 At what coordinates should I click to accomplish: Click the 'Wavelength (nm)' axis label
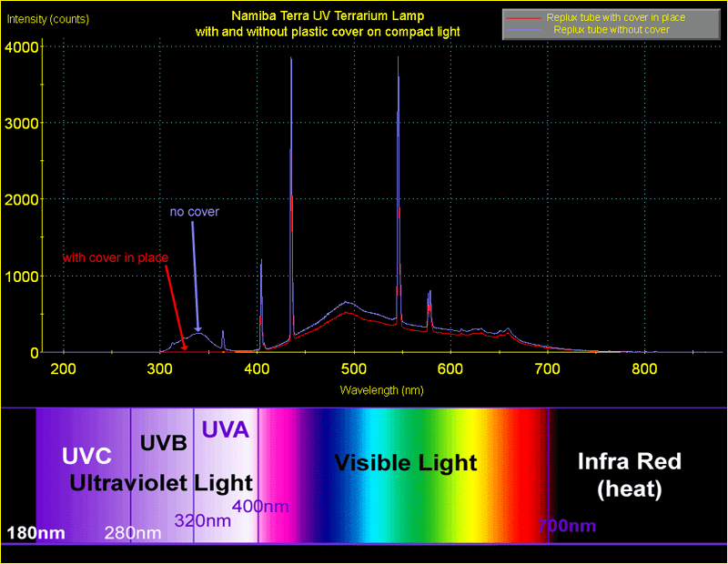point(381,390)
